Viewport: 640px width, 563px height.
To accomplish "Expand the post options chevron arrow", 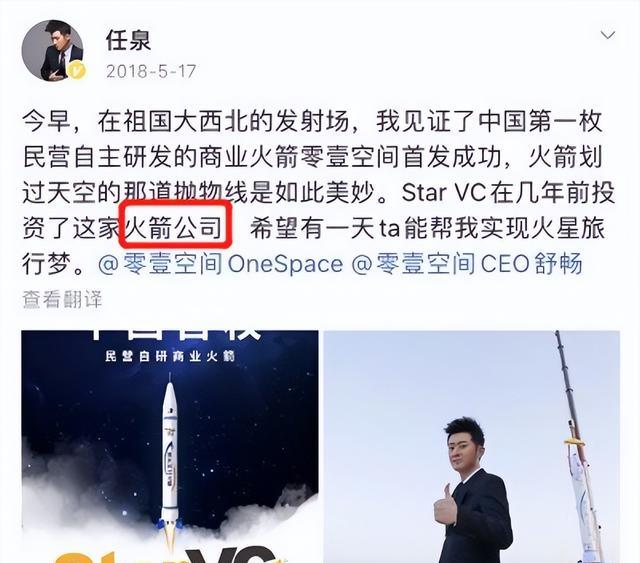I will (608, 35).
